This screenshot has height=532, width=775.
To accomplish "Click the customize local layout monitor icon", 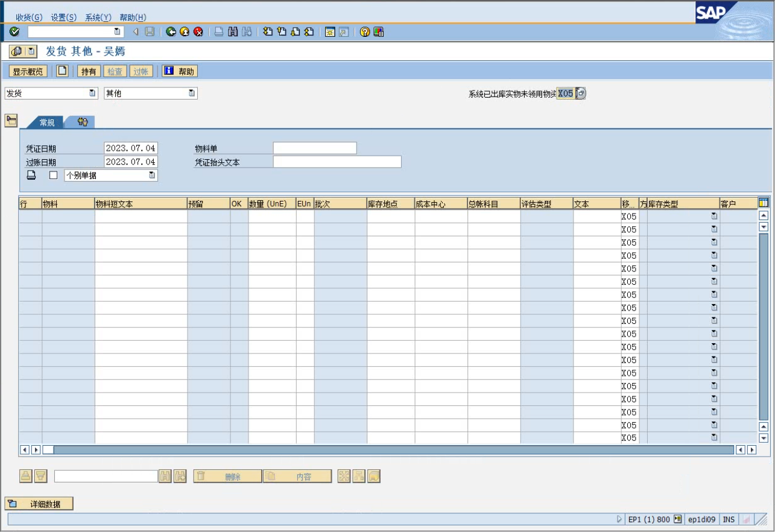I will (379, 32).
